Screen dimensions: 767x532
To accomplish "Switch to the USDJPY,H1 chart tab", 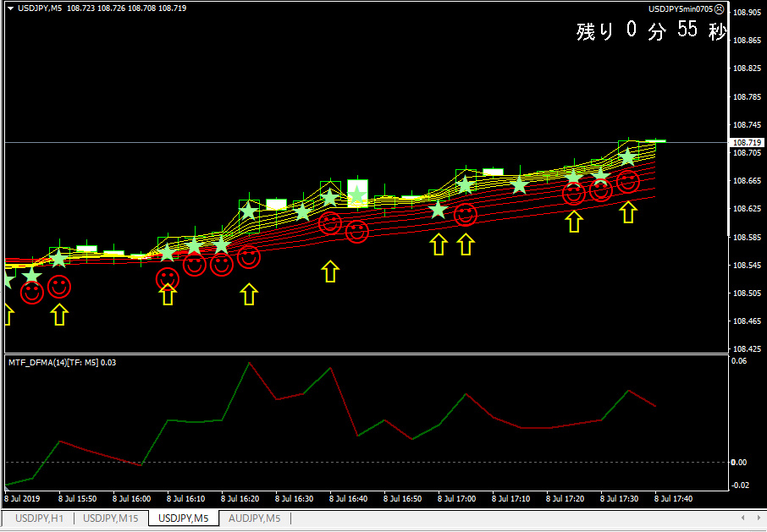I will [39, 518].
